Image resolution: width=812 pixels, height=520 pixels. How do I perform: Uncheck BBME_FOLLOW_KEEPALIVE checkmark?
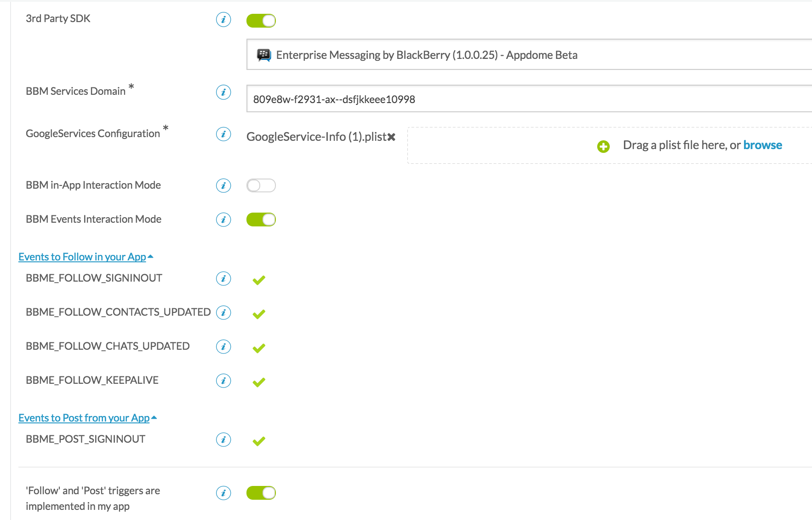(259, 382)
